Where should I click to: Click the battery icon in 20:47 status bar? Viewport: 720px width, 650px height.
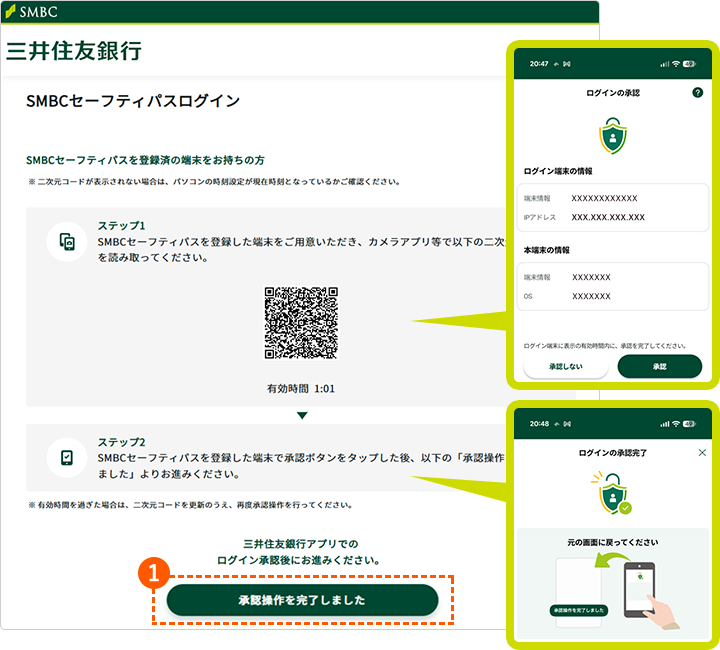tap(689, 64)
